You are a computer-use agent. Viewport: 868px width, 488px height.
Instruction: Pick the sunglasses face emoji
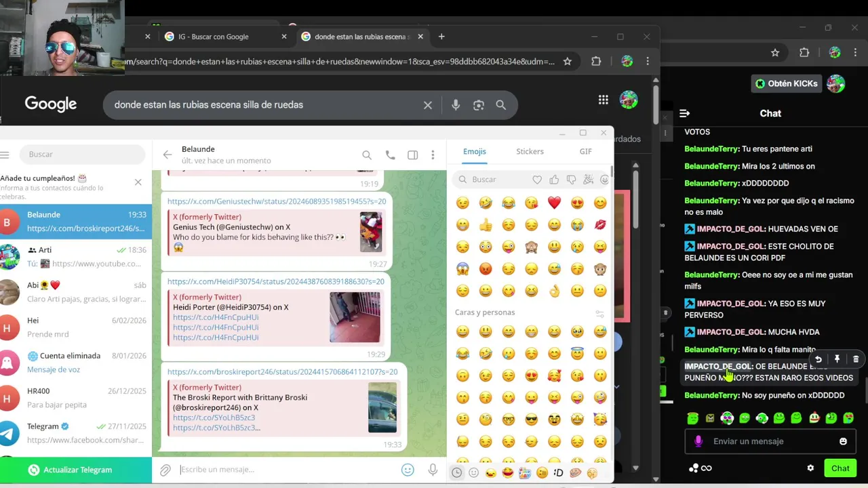pos(531,420)
